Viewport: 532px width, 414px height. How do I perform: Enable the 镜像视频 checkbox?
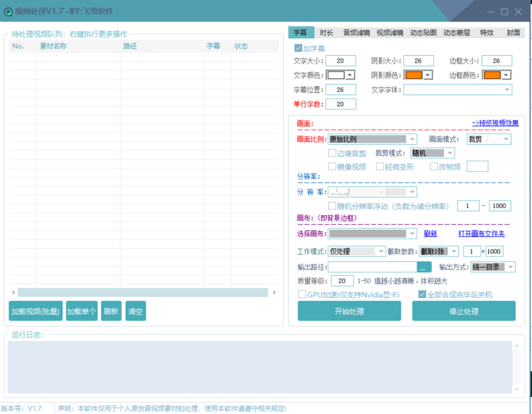[x=332, y=166]
